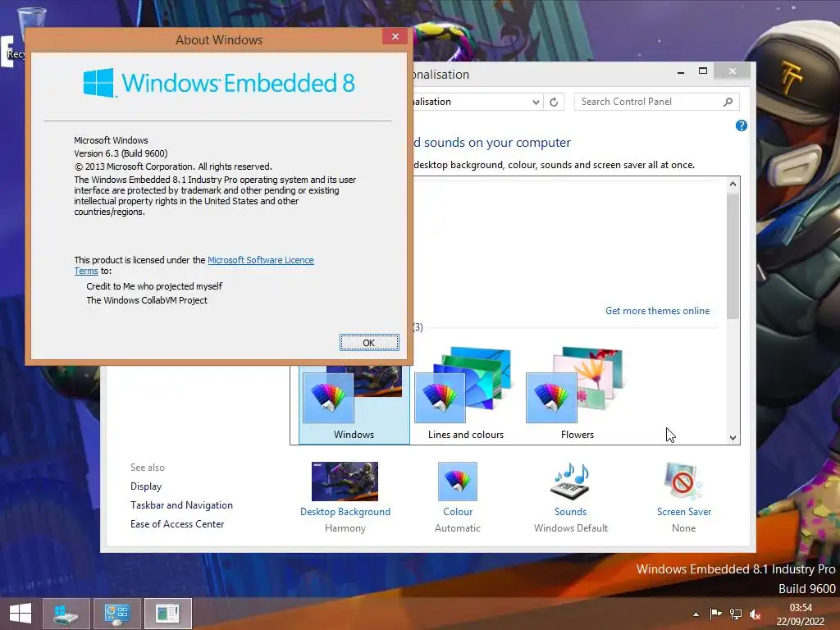Minimize the Personalisation window

click(681, 71)
